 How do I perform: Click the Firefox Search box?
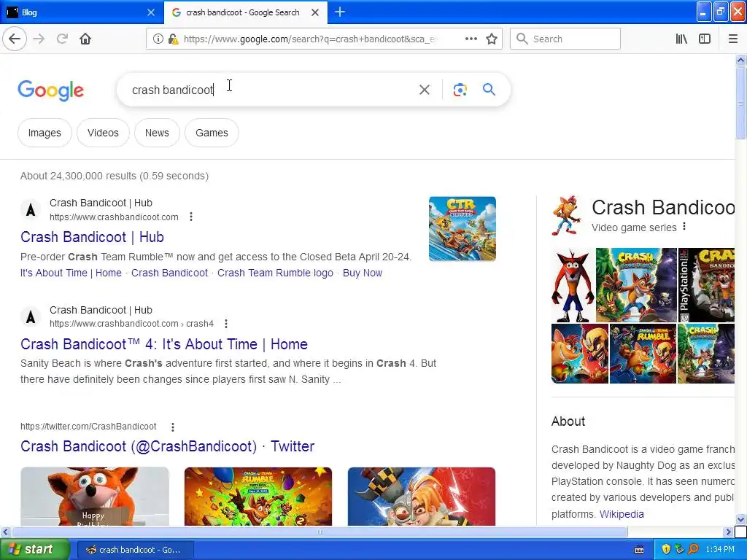coord(565,39)
